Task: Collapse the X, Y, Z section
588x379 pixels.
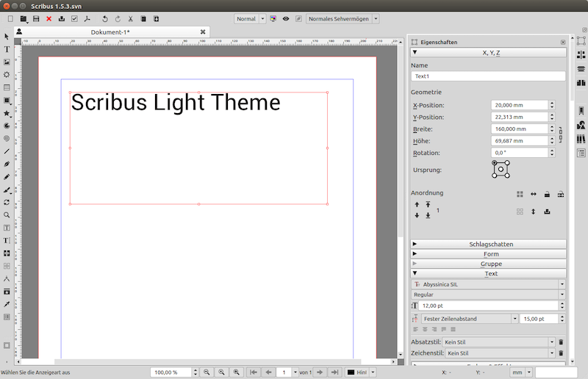Action: click(x=488, y=52)
